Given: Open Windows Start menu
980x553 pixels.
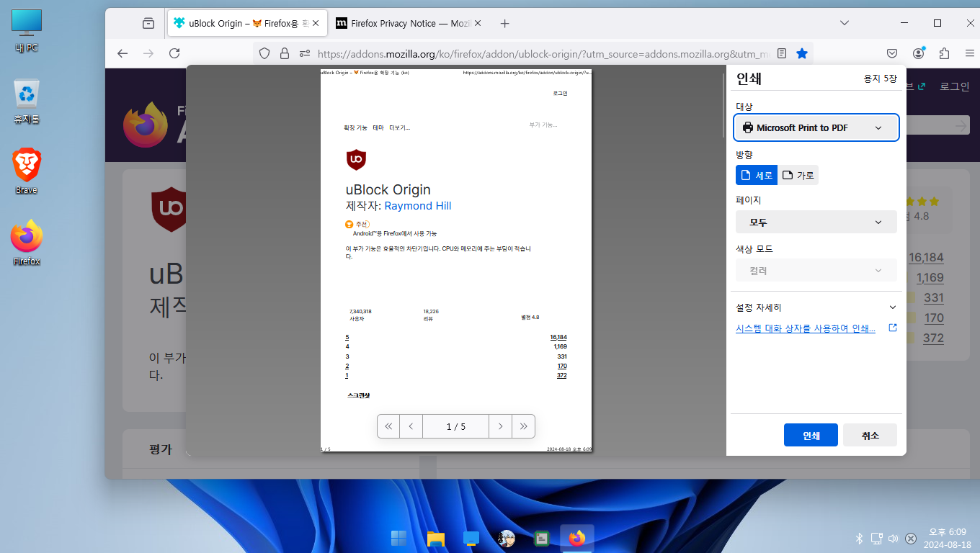Looking at the screenshot, I should pyautogui.click(x=398, y=538).
